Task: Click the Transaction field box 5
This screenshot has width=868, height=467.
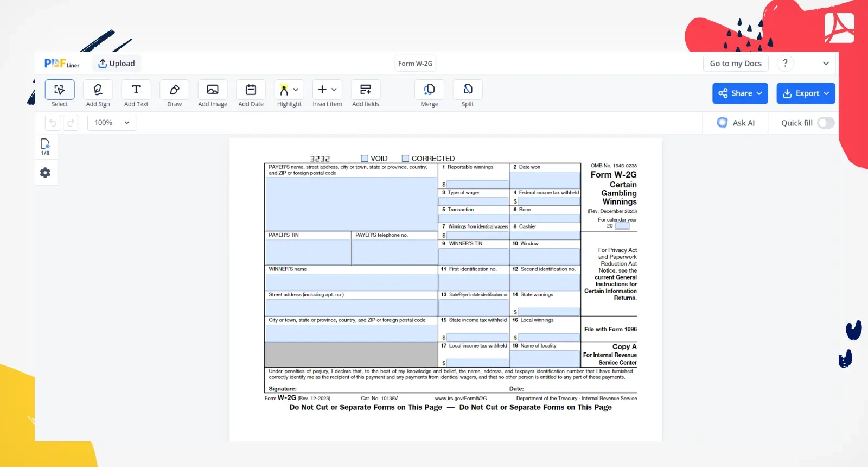Action: click(474, 218)
